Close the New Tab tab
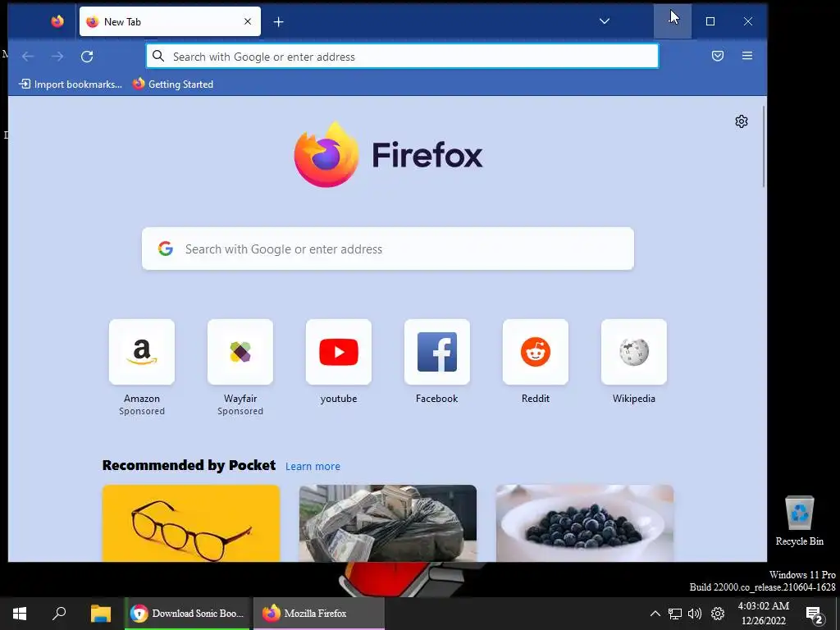 pyautogui.click(x=248, y=21)
